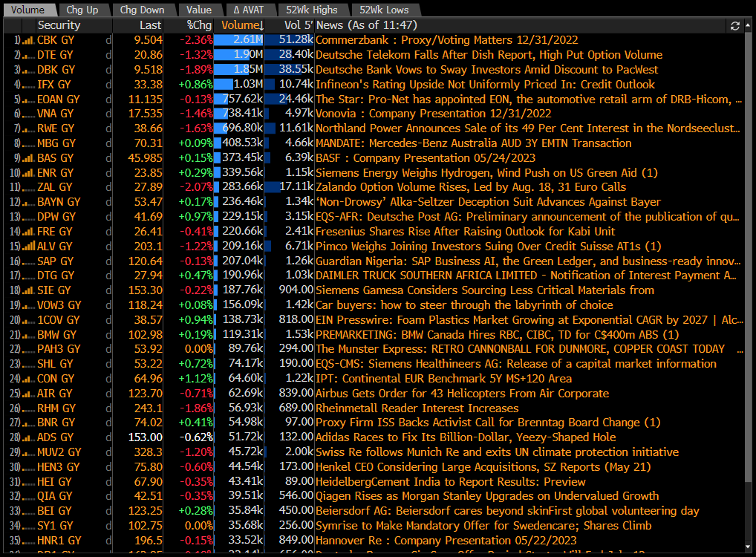Open Deutsche Bank Vows to Sway headline
756x557 pixels.
coord(487,70)
